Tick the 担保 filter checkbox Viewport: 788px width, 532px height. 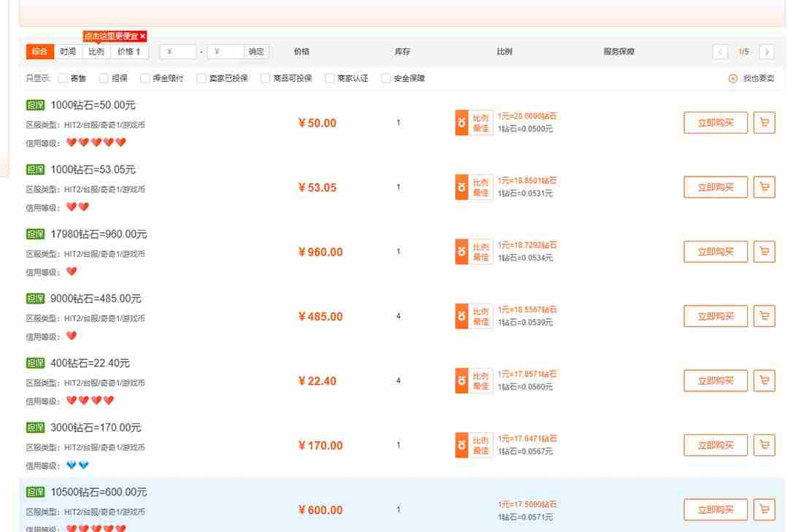point(104,78)
